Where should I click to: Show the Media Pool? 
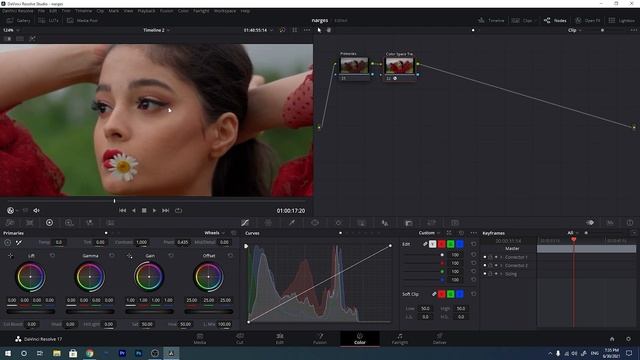[x=82, y=20]
